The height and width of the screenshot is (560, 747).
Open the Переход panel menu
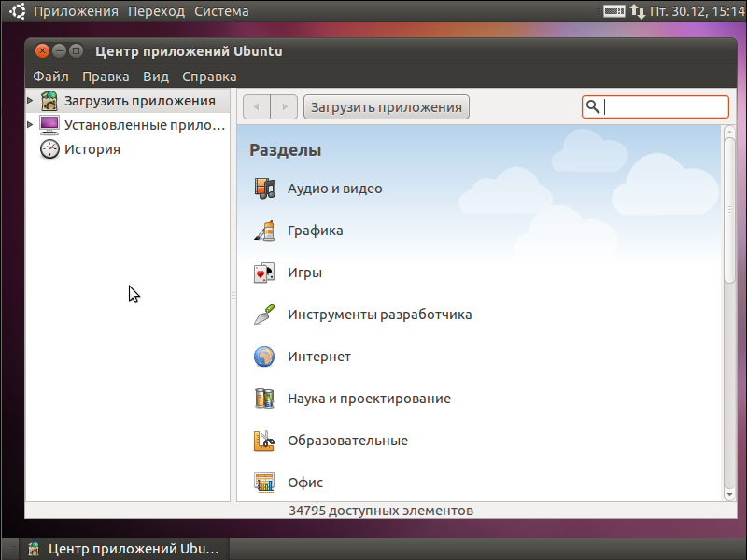[x=156, y=11]
